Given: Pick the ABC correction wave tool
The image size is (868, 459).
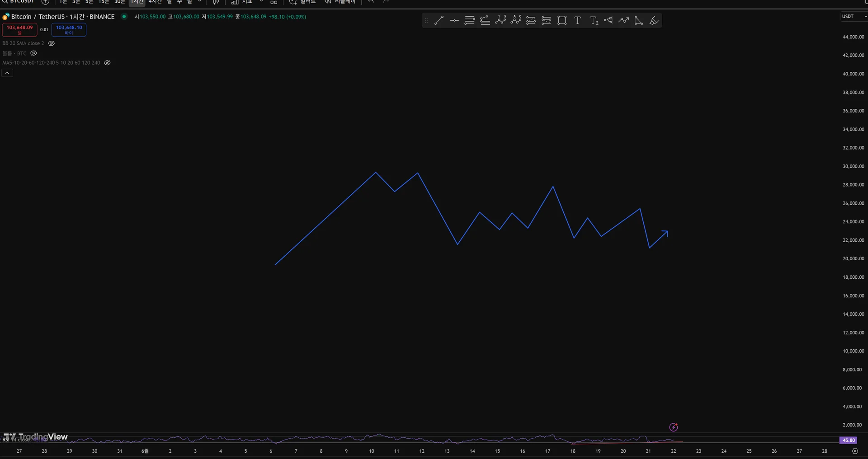Looking at the screenshot, I should [516, 20].
